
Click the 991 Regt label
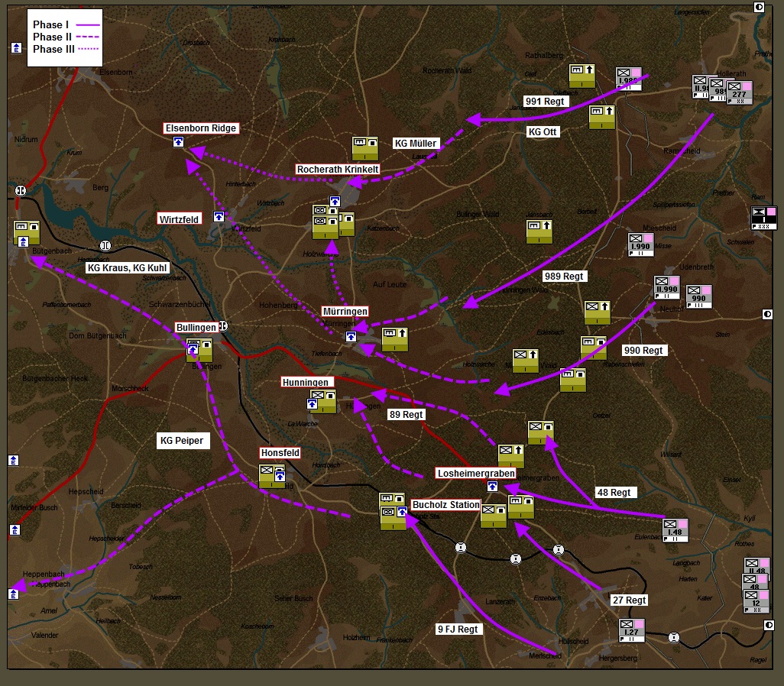point(545,102)
